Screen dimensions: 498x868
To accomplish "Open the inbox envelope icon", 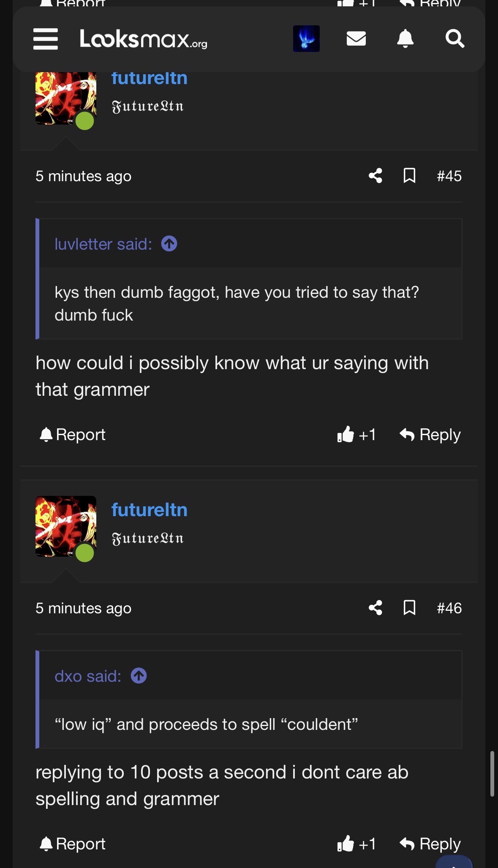I will (x=356, y=39).
